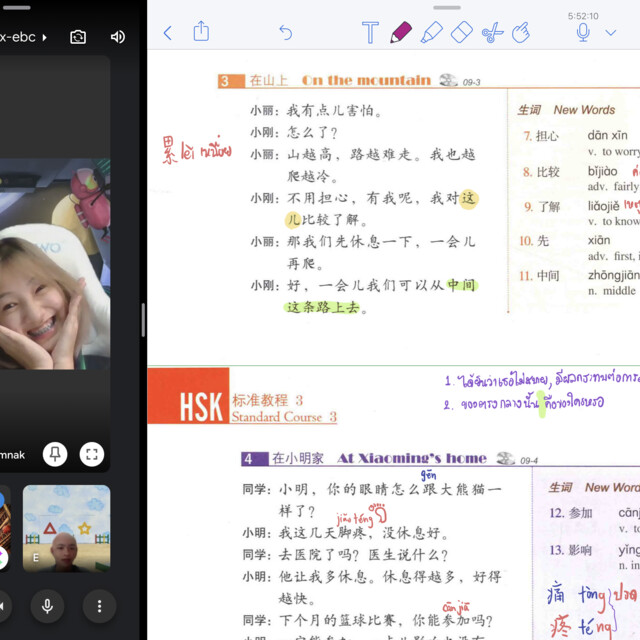Click the dialogue line 我有点儿害怕

click(334, 111)
